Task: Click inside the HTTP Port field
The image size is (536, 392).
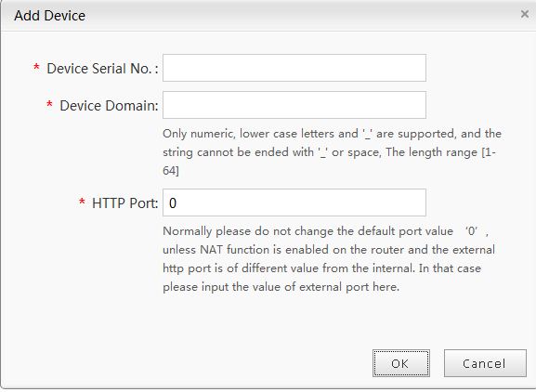Action: [x=294, y=203]
